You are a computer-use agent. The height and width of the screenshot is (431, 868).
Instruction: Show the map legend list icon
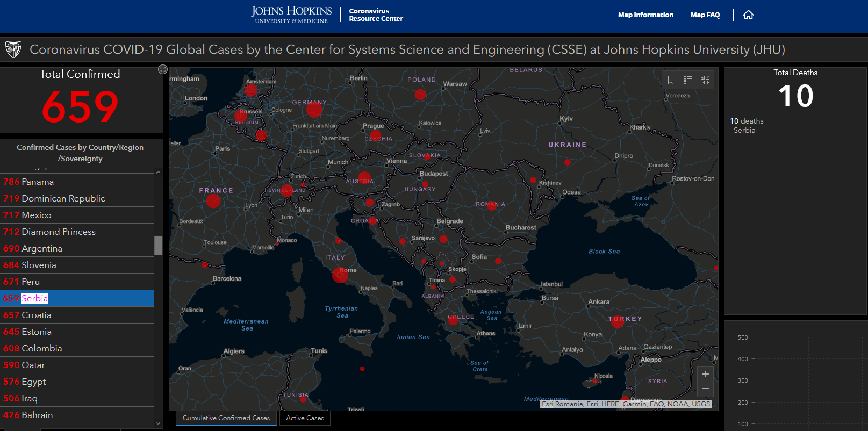coord(688,80)
